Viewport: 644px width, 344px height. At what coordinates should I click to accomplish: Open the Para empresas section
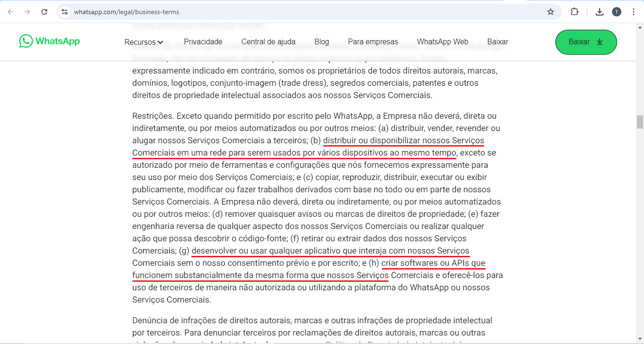pyautogui.click(x=373, y=41)
